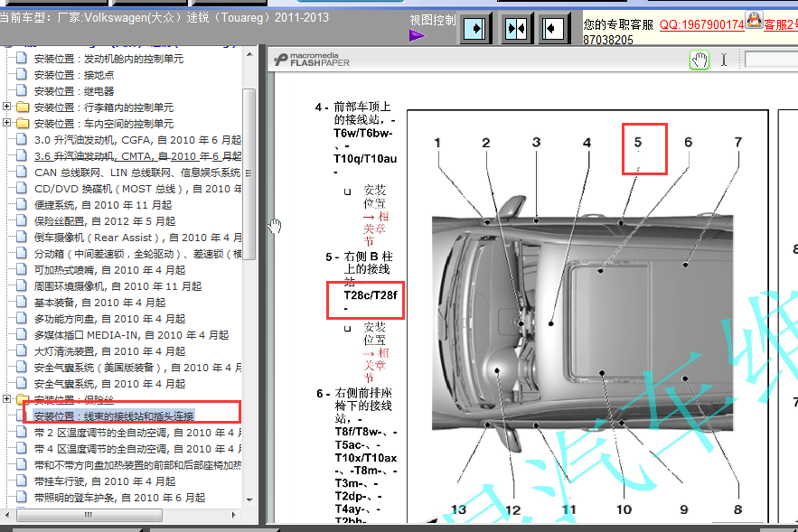The image size is (798, 532).
Task: Open 安全气囊系统 美国版装备 entry
Action: coord(137,369)
